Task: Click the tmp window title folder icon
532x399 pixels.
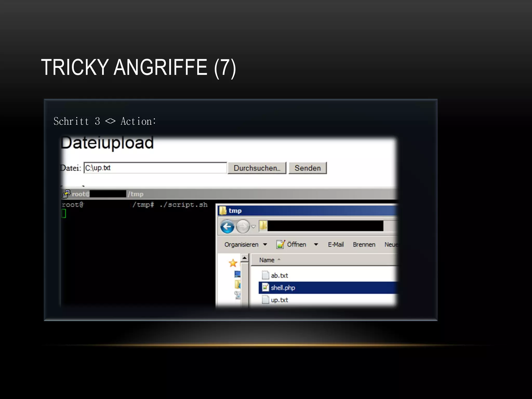Action: pyautogui.click(x=223, y=210)
